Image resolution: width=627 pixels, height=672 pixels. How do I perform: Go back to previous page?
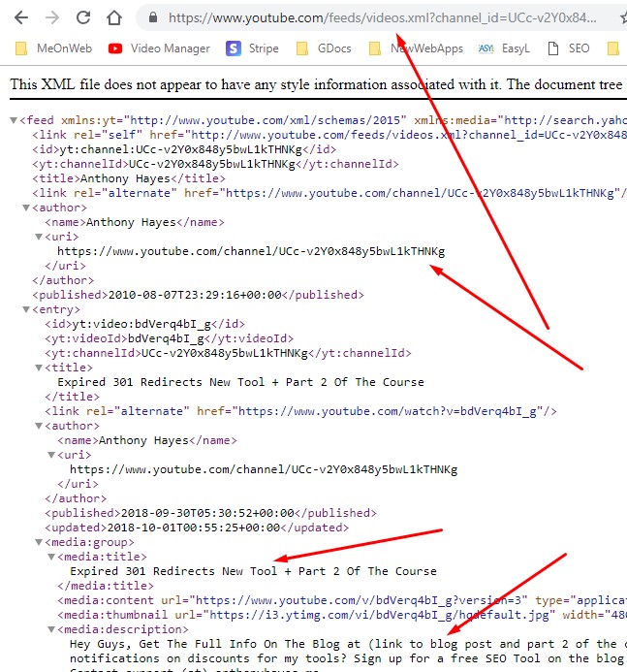click(x=21, y=17)
